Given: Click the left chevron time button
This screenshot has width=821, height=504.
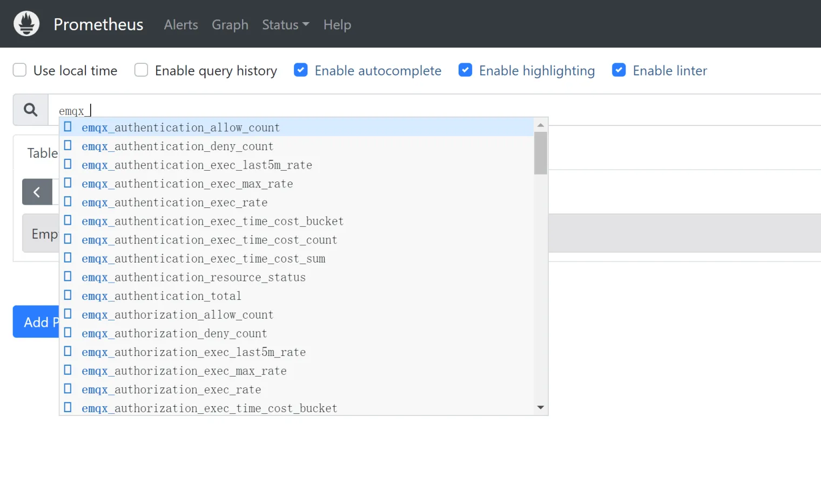Looking at the screenshot, I should click(37, 192).
